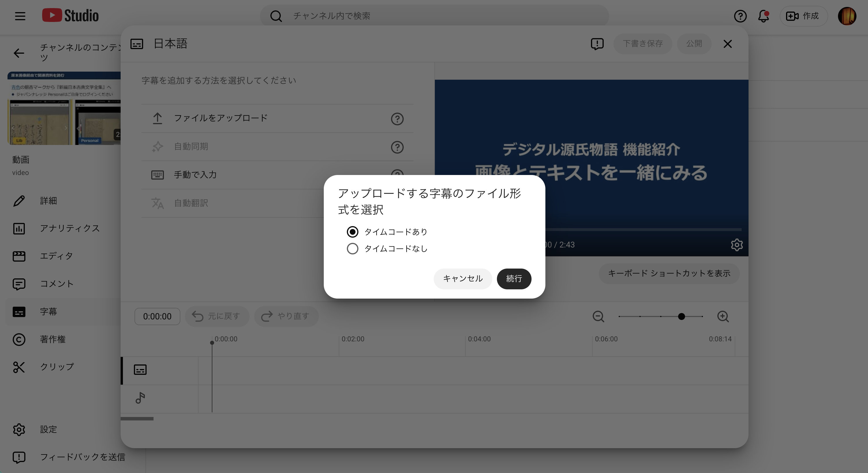868x473 pixels.
Task: Open the main navigation hamburger menu
Action: (20, 16)
